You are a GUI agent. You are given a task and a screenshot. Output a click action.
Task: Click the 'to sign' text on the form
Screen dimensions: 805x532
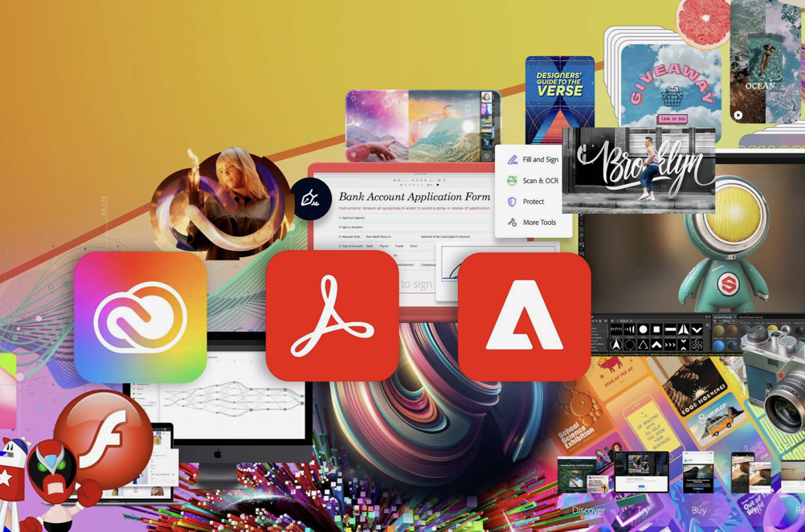click(416, 284)
